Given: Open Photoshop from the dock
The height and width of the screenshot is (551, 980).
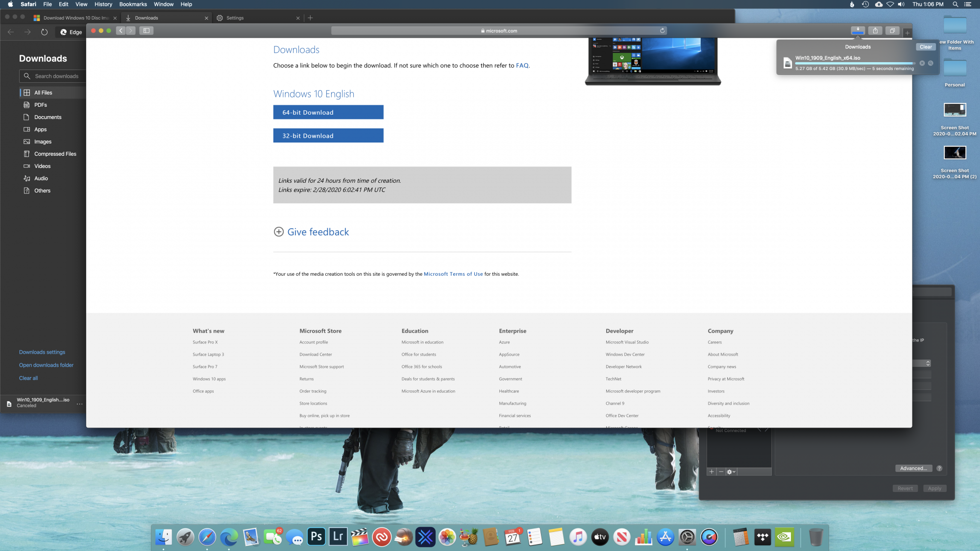Looking at the screenshot, I should tap(317, 537).
